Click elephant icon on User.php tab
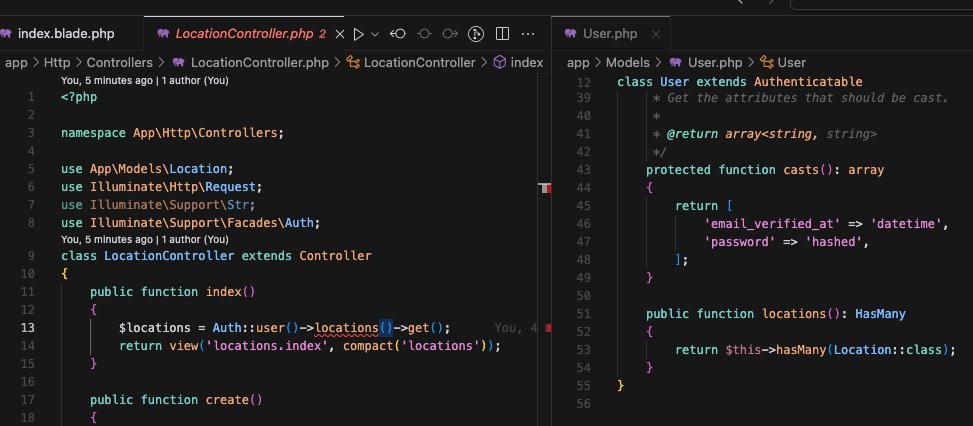Viewport: 973px width, 426px height. point(571,34)
